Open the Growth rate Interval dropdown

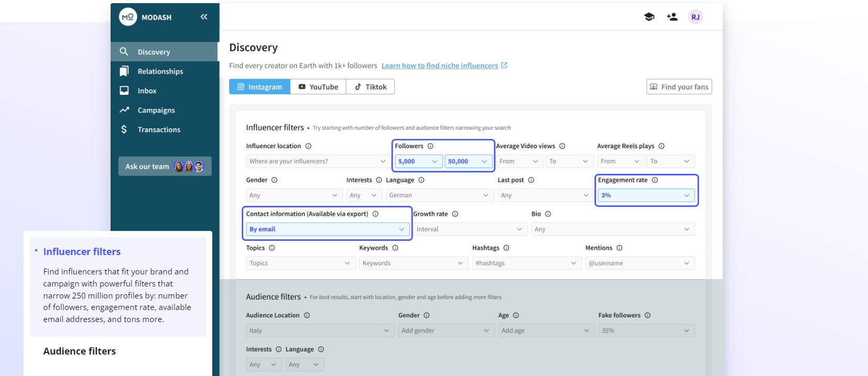(470, 229)
